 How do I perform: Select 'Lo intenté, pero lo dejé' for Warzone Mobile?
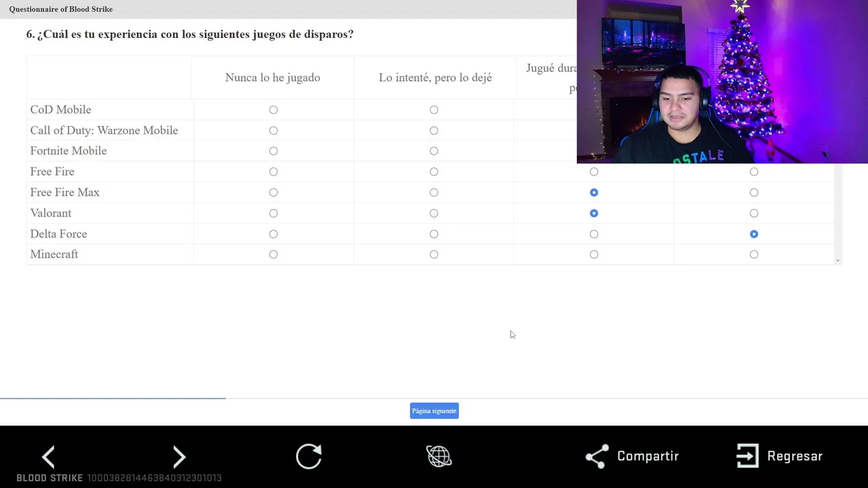point(434,130)
